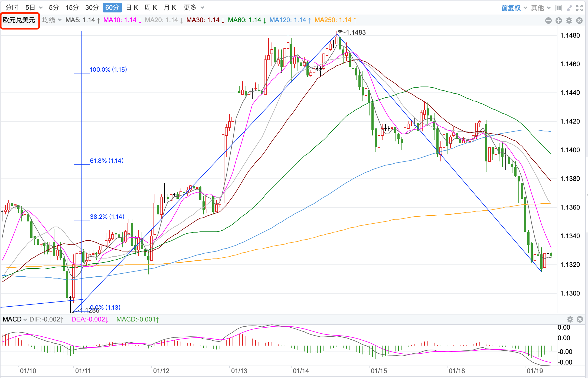The image size is (588, 378).
Task: Open the MACD indicator type dropdown
Action: click(x=15, y=319)
